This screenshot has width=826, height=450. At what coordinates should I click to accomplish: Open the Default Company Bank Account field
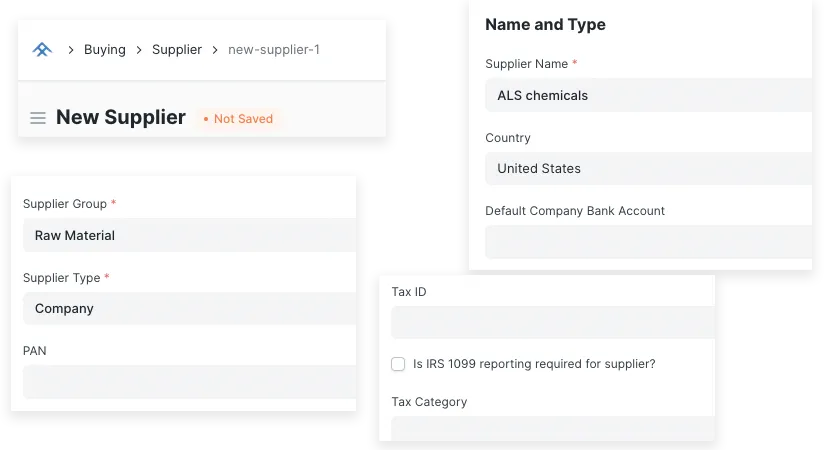[648, 242]
